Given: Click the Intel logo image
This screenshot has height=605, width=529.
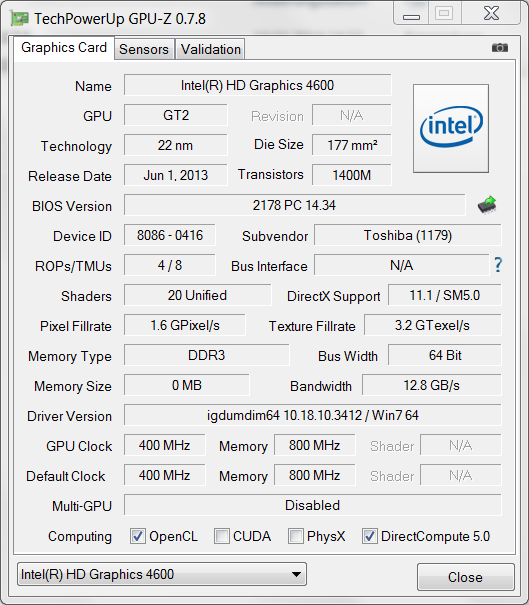Looking at the screenshot, I should click(x=451, y=128).
